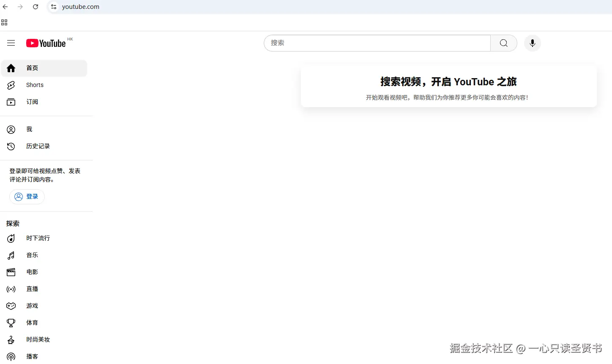Screen dimensions: 612x364
Task: Click the 登录即可给视频点赞 sign-in prompt text
Action: click(45, 175)
